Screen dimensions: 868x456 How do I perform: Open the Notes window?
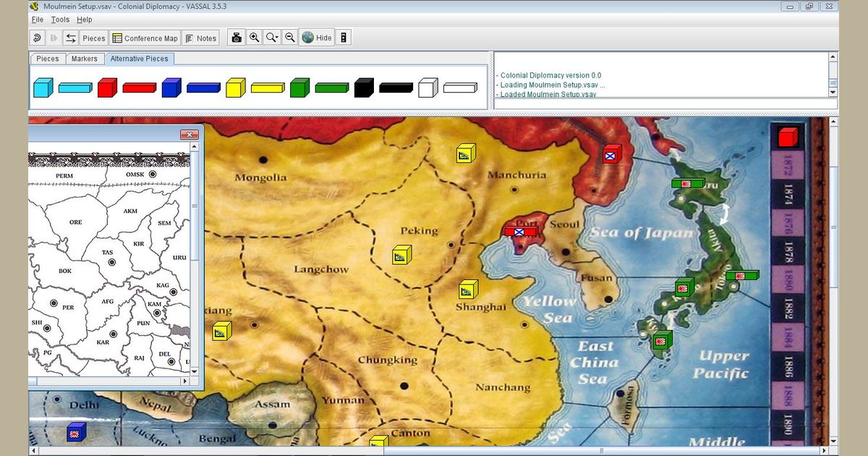[x=200, y=38]
